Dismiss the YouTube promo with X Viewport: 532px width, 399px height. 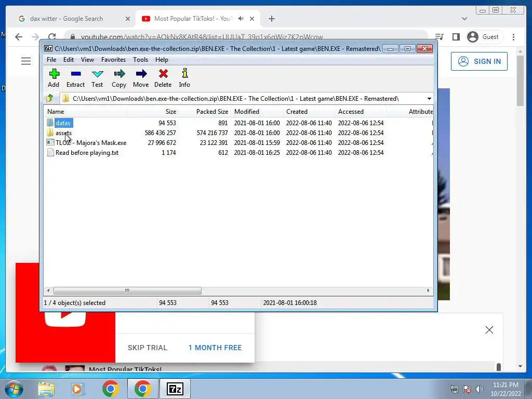489,330
